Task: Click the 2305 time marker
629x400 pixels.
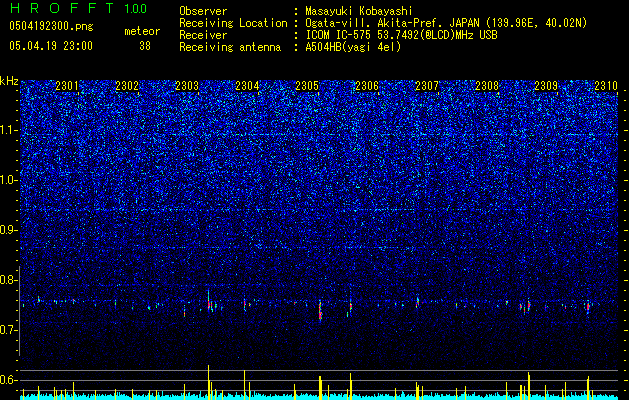Action: (x=307, y=86)
